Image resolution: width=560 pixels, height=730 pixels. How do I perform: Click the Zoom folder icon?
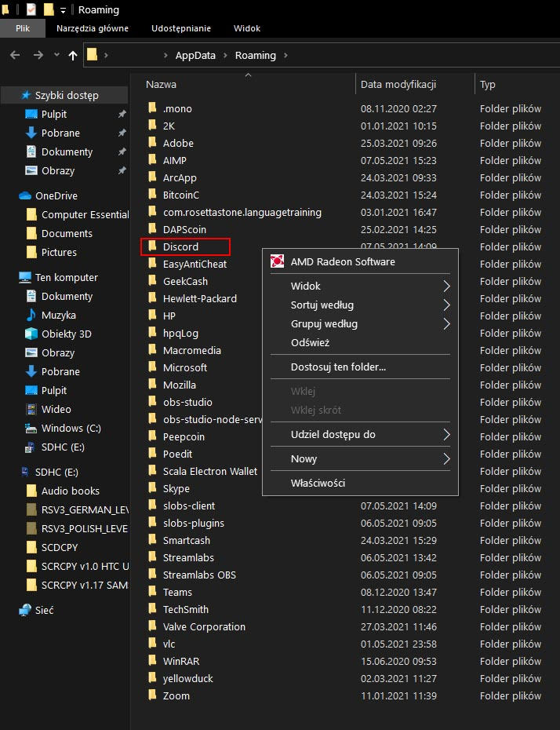[x=152, y=695]
